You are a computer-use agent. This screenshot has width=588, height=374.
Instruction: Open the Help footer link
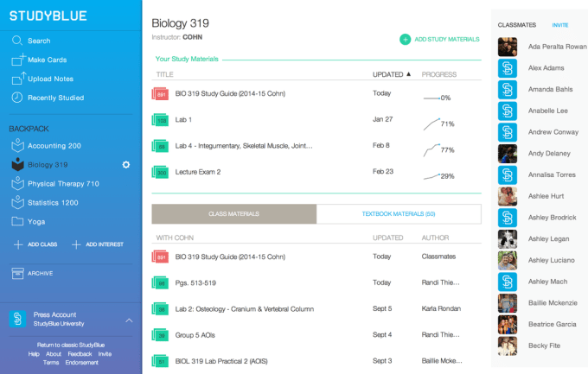pyautogui.click(x=34, y=354)
